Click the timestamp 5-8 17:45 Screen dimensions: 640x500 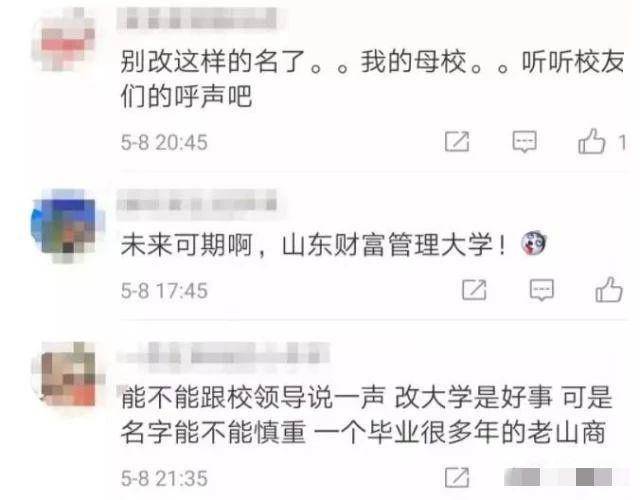164,291
